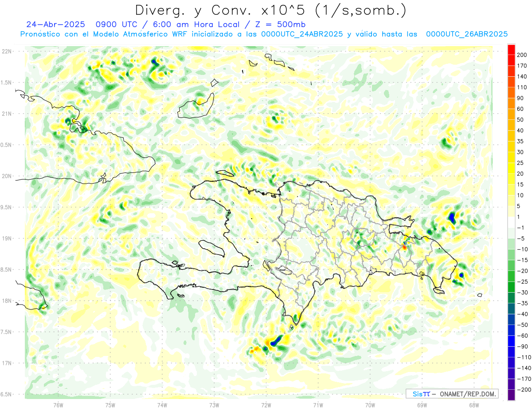The height and width of the screenshot is (411, 532).
Task: Click the '22N' latitude label
Action: click(x=7, y=51)
